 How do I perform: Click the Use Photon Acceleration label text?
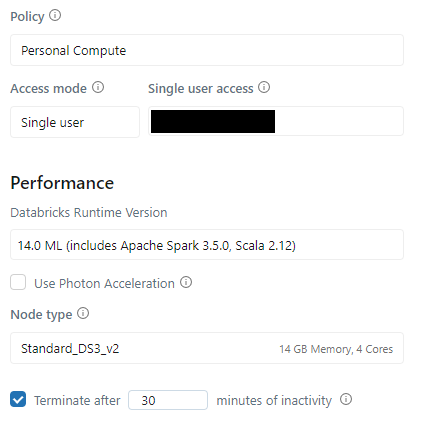pyautogui.click(x=104, y=284)
